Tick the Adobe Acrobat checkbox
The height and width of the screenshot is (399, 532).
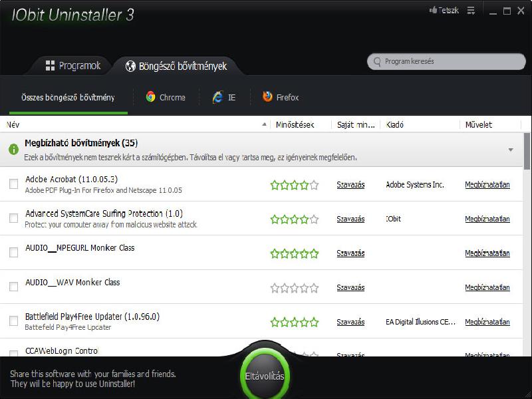pyautogui.click(x=13, y=184)
